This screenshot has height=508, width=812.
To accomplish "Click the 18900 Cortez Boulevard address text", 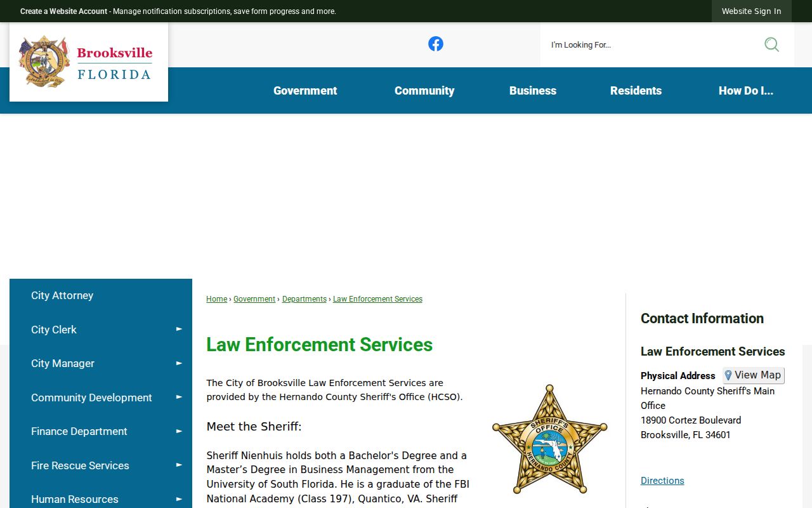I will pyautogui.click(x=691, y=420).
